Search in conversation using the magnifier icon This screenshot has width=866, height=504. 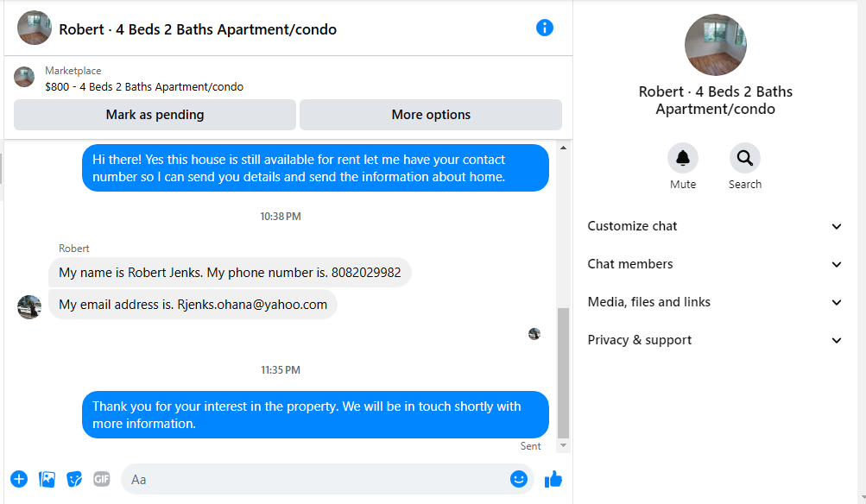pyautogui.click(x=744, y=159)
